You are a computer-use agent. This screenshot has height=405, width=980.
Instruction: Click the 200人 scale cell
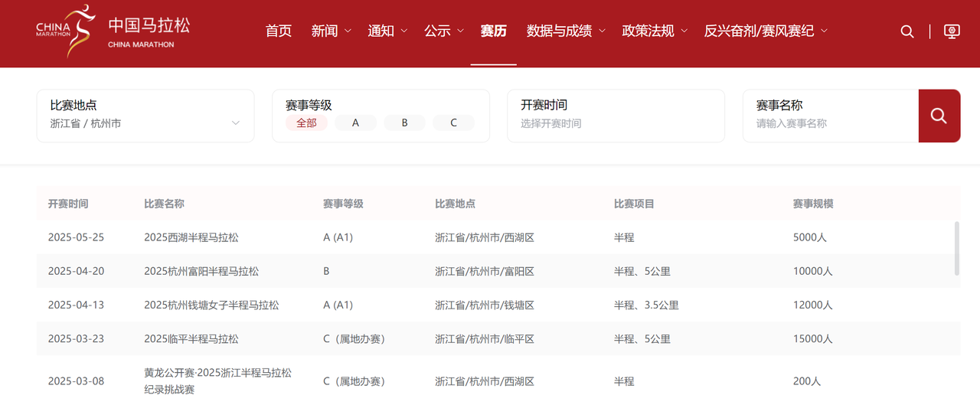[807, 381]
